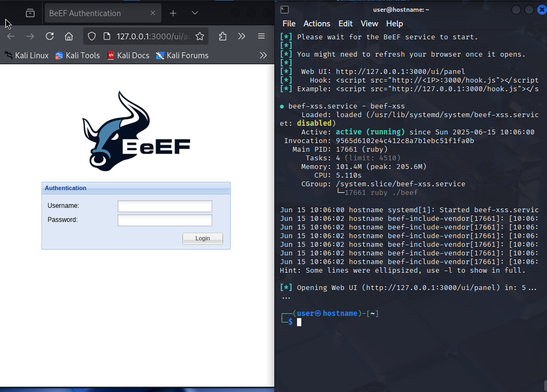Expand the list all tabs dropdown
This screenshot has width=547, height=392.
tap(195, 13)
